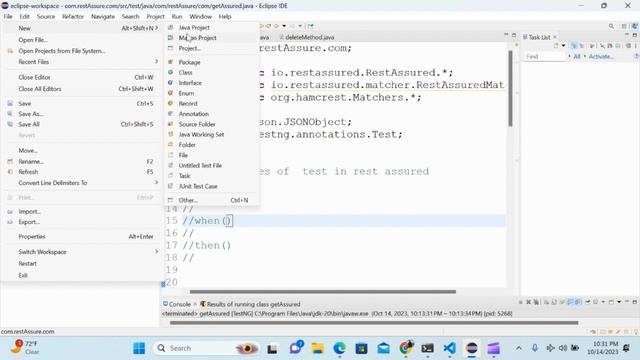Choose Maven Project in the submenu
This screenshot has height=360, width=640.
coord(198,38)
